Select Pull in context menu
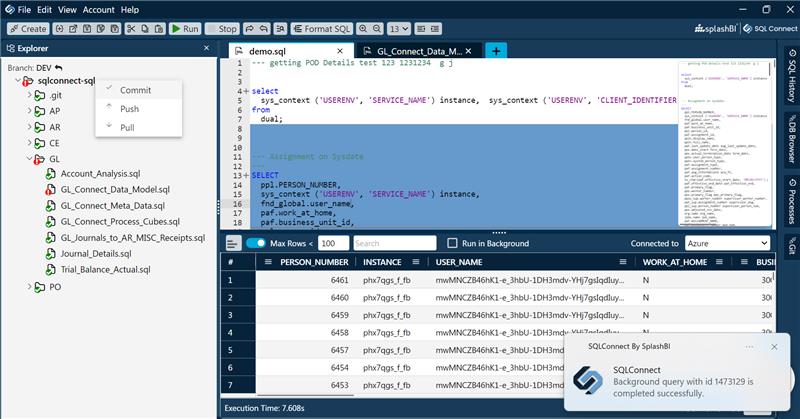 pyautogui.click(x=138, y=127)
